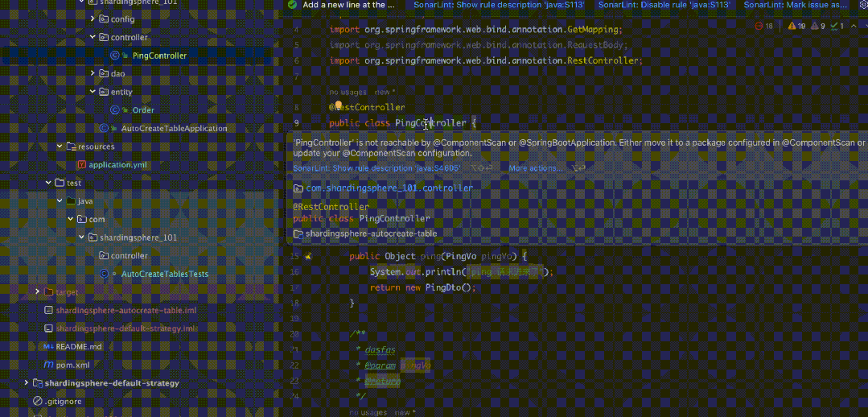868x417 pixels.
Task: Collapse the entity package folder
Action: [x=93, y=92]
